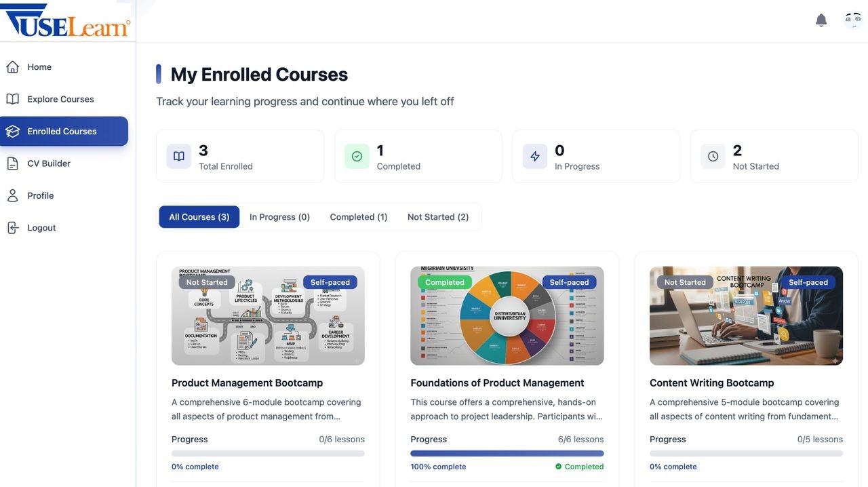Screen dimensions: 868x487
Task: Click the Home icon in the sidebar
Action: coord(12,66)
